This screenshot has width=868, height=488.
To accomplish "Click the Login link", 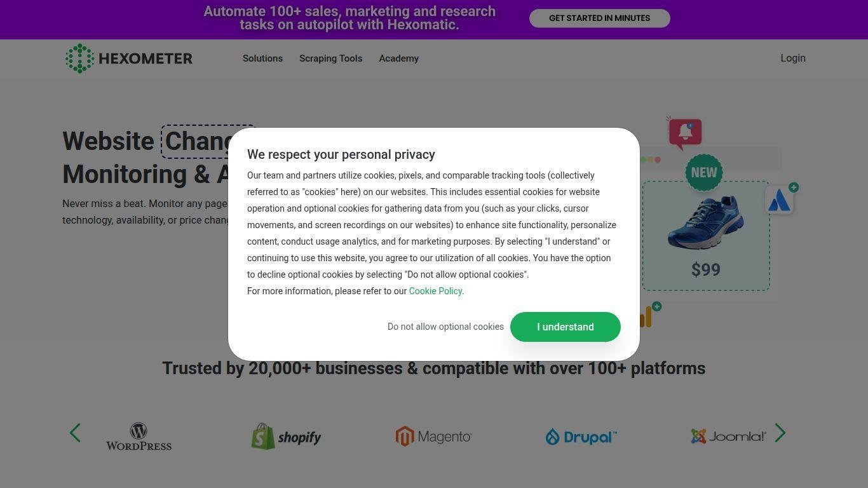I will 792,58.
